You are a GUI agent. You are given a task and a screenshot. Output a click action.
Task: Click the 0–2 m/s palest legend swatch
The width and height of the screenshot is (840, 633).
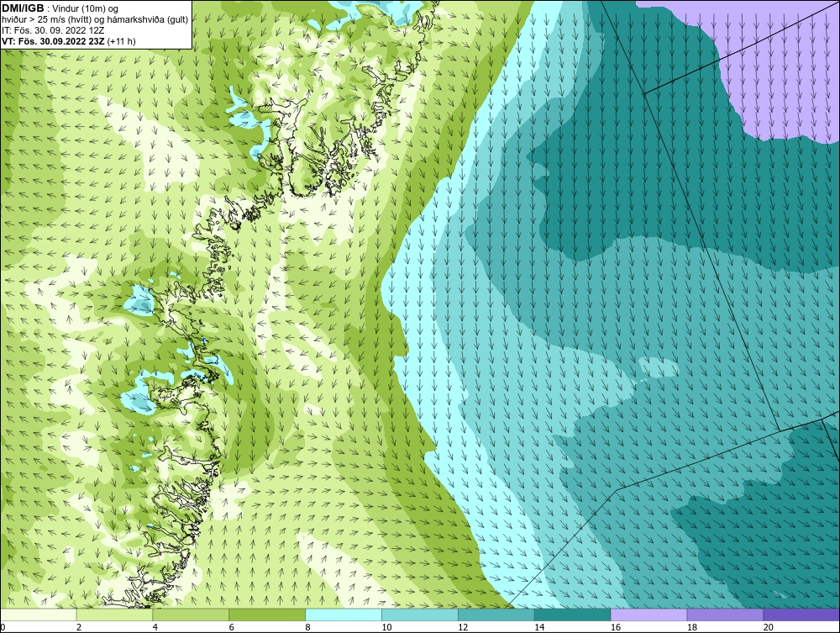[39, 615]
